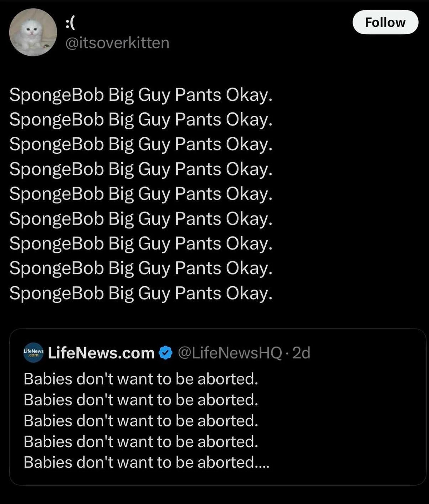Click the last "Babies don't want" line

(x=141, y=463)
